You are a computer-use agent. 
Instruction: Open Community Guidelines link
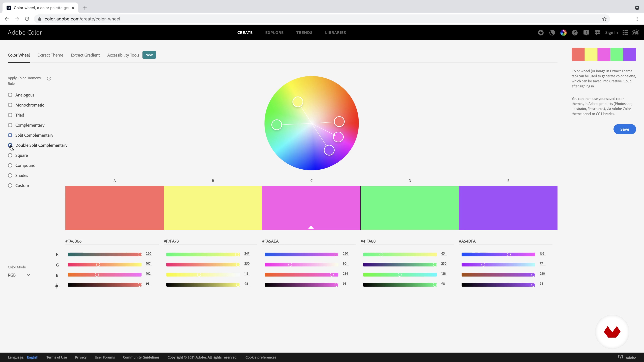[x=141, y=357]
